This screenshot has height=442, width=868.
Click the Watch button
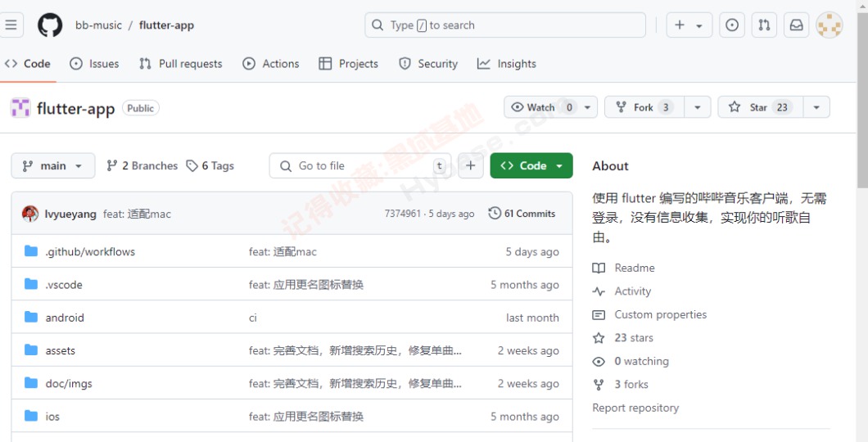point(542,106)
